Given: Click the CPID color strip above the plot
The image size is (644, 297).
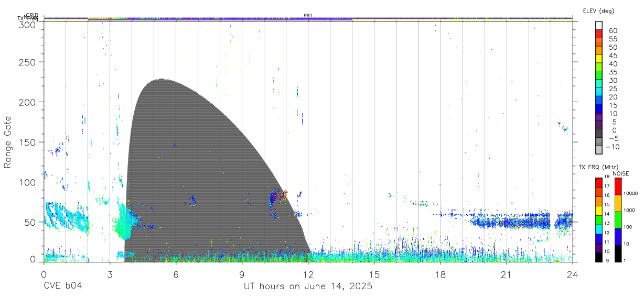Looking at the screenshot, I should pyautogui.click(x=308, y=18).
